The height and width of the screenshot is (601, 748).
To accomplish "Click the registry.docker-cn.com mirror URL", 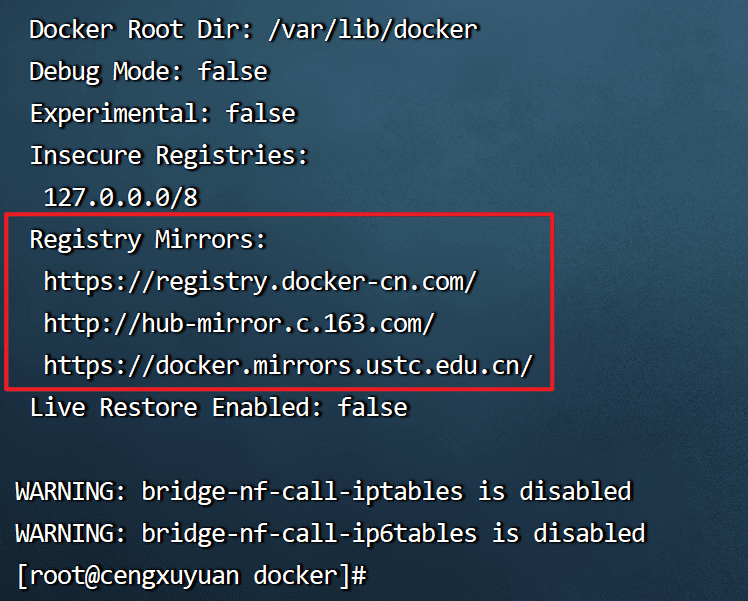I will pos(260,282).
